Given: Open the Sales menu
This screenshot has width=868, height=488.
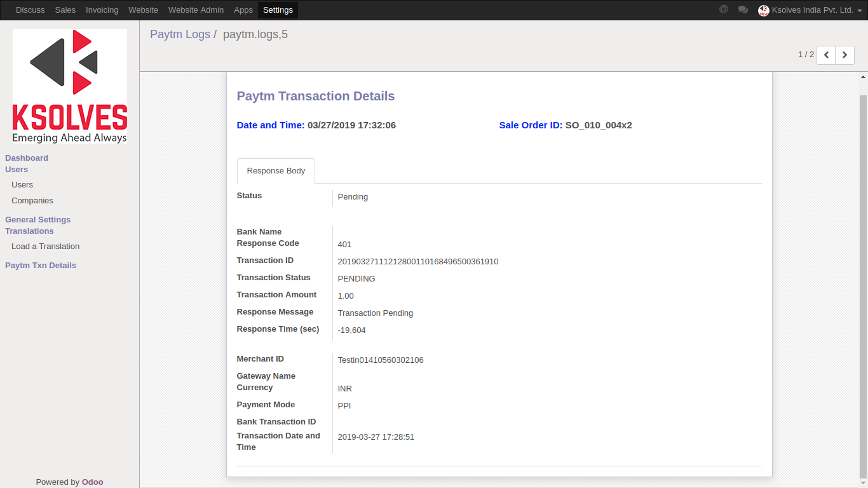Looking at the screenshot, I should point(65,10).
